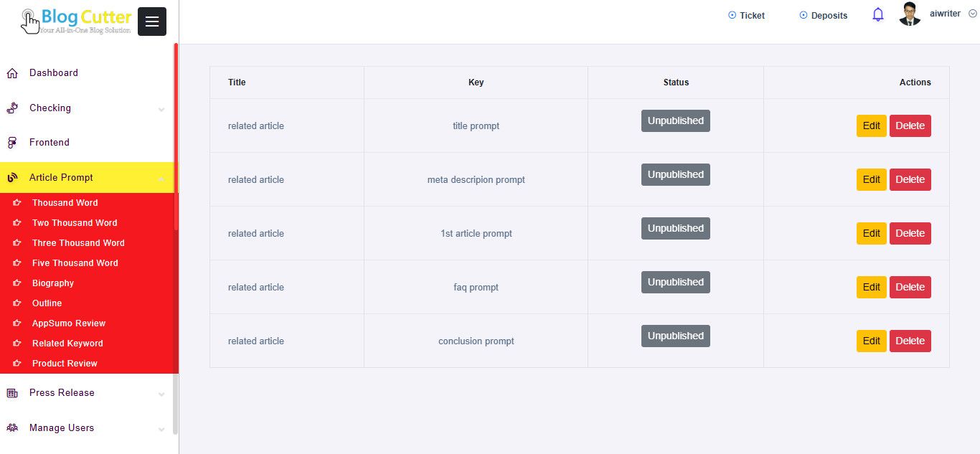This screenshot has height=454, width=980.
Task: Select the Biography submenu item
Action: point(53,283)
